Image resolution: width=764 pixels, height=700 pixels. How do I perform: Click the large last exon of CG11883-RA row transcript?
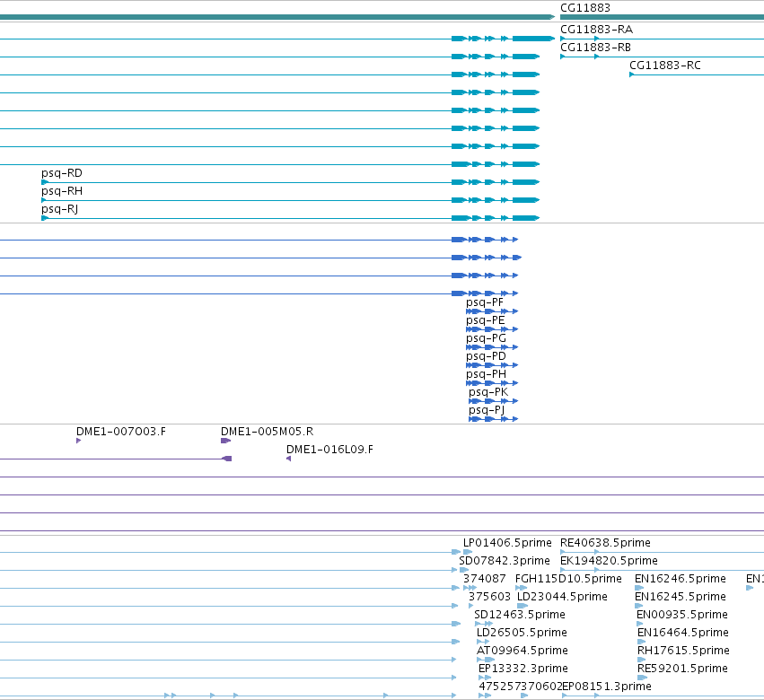[533, 39]
